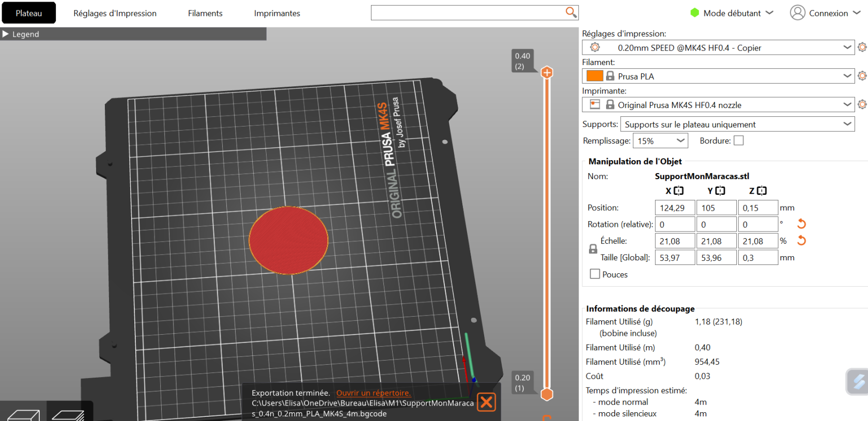Open print settings via gear beside 0.20mm SPEED
This screenshot has width=868, height=421.
[x=862, y=47]
